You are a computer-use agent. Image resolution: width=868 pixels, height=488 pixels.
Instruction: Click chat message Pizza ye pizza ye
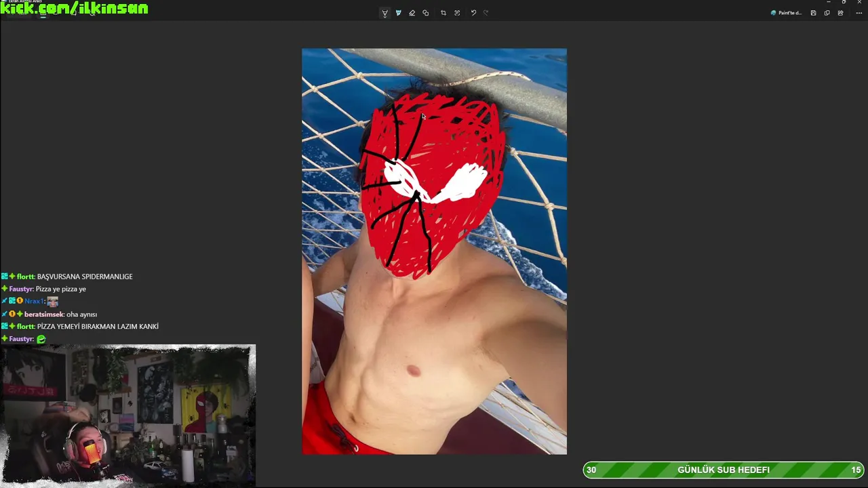coord(61,289)
